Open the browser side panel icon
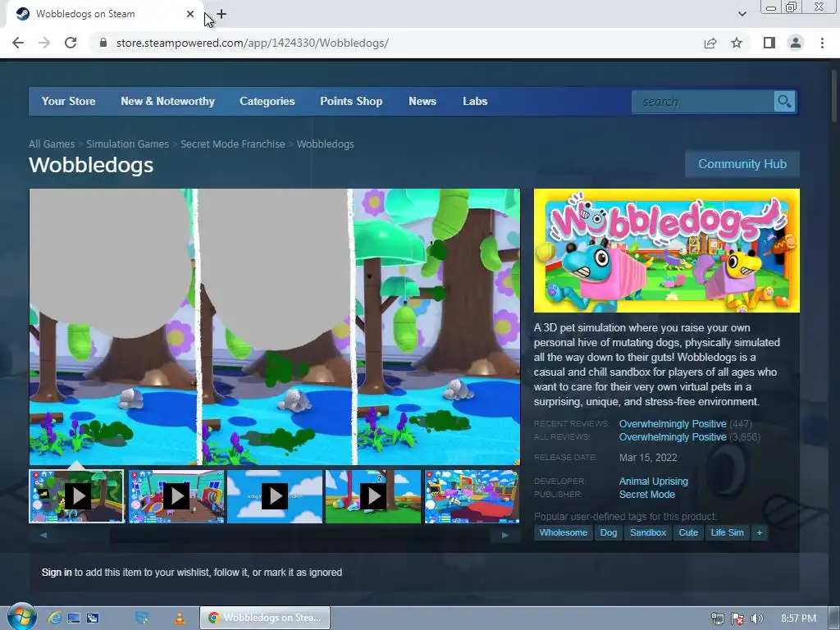 coord(769,43)
